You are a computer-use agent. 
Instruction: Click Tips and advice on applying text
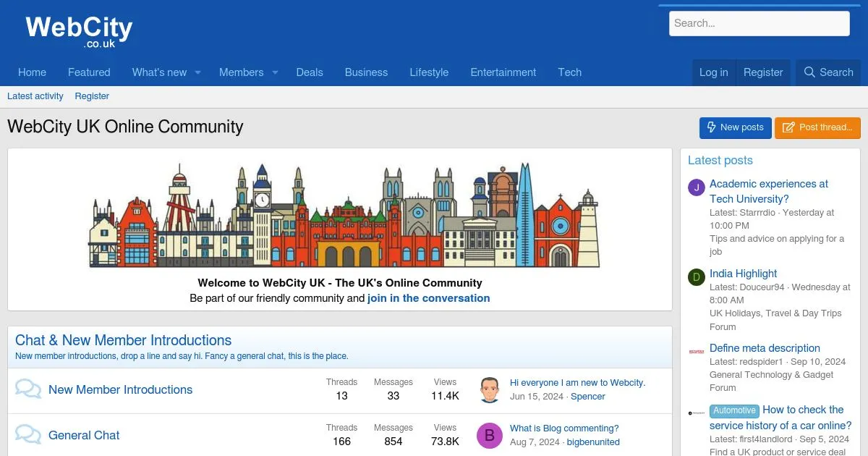[777, 245]
